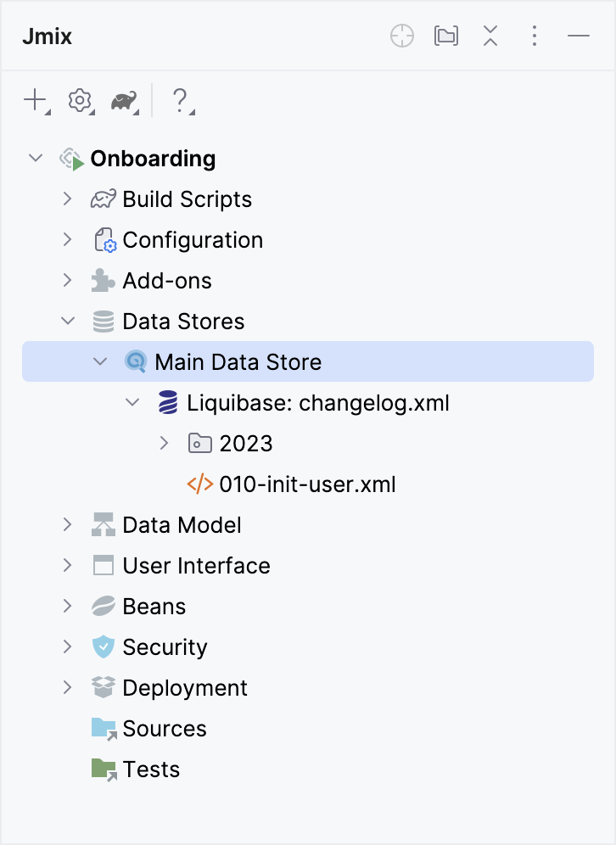
Task: Select the Jmix tool window title
Action: coord(47,36)
